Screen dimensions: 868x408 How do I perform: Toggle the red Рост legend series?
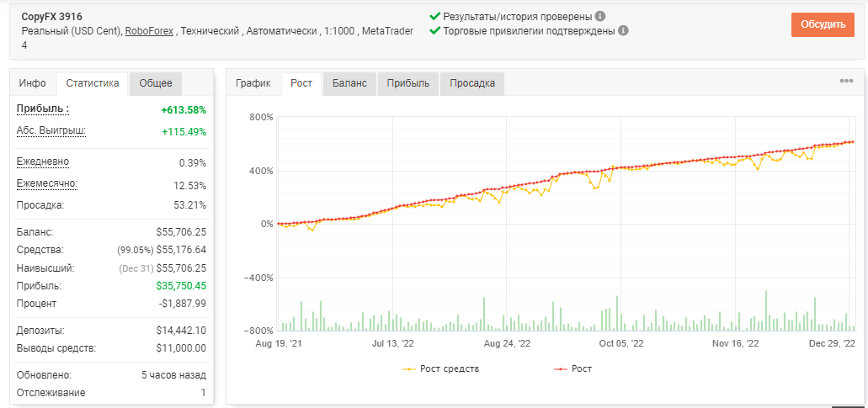pyautogui.click(x=572, y=368)
